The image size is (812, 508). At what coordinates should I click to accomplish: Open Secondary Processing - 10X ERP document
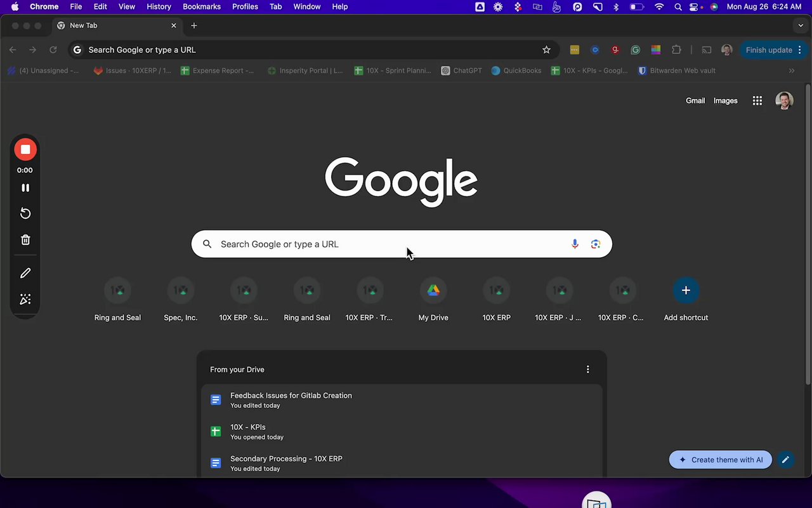point(402,464)
